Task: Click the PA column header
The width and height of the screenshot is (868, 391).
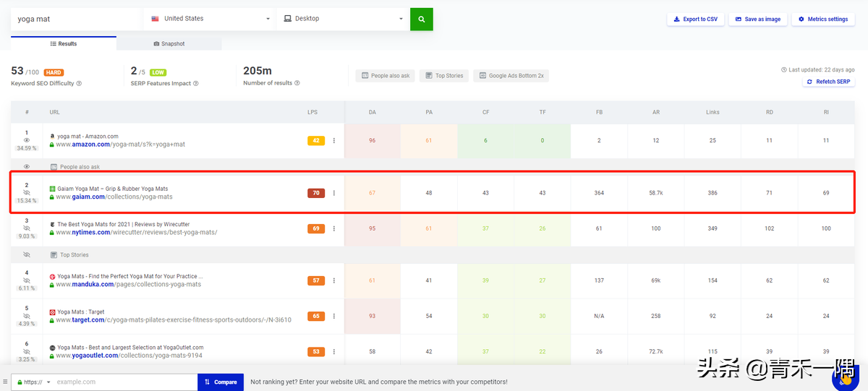Action: pos(429,112)
